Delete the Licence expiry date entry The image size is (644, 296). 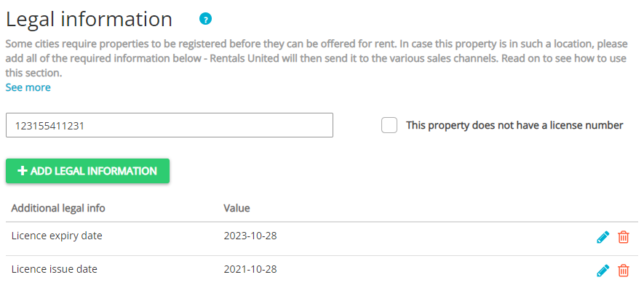624,237
